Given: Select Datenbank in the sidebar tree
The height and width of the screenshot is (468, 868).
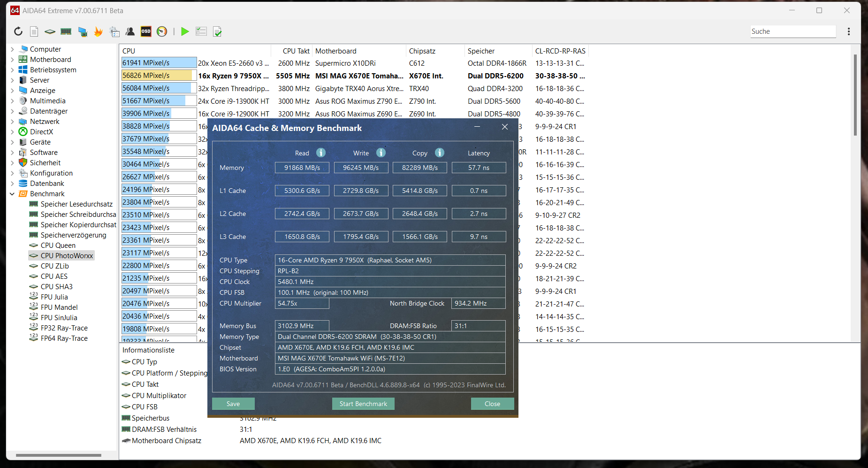Looking at the screenshot, I should pyautogui.click(x=47, y=183).
